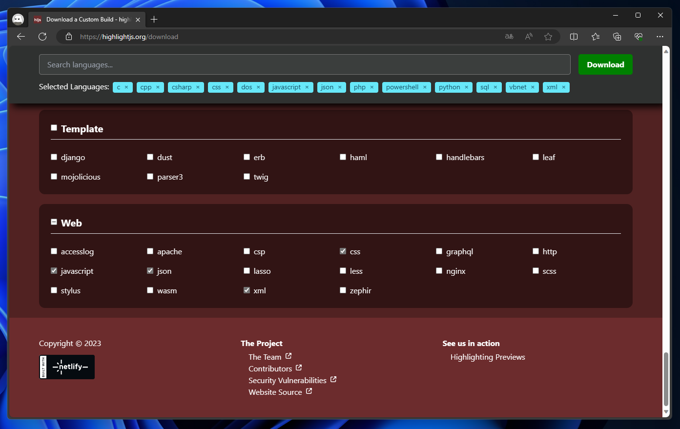The width and height of the screenshot is (680, 429).
Task: Remove the c language tag
Action: tap(126, 87)
